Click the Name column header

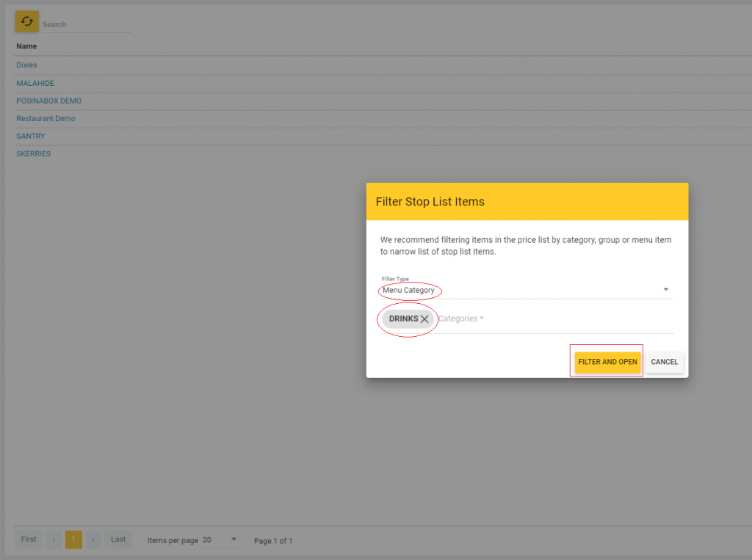(26, 46)
